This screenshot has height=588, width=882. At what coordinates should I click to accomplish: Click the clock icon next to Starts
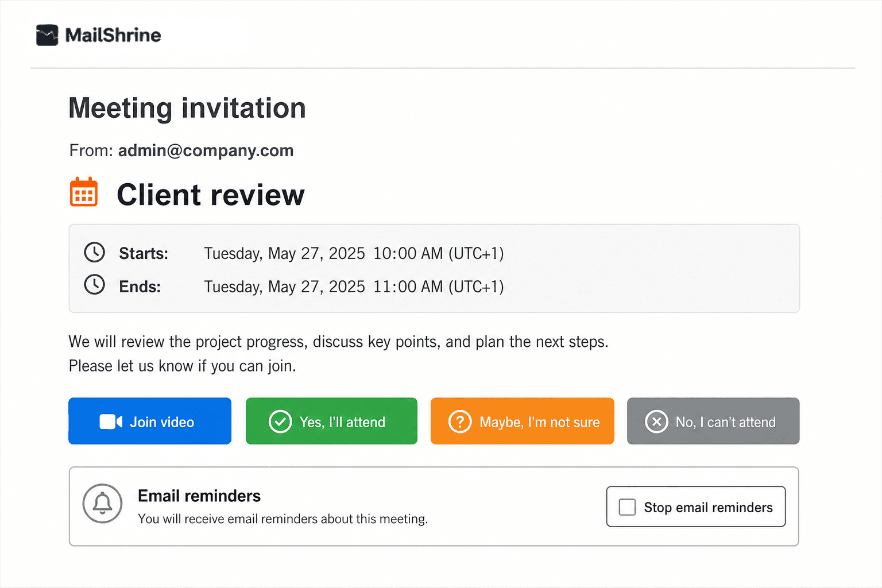95,252
